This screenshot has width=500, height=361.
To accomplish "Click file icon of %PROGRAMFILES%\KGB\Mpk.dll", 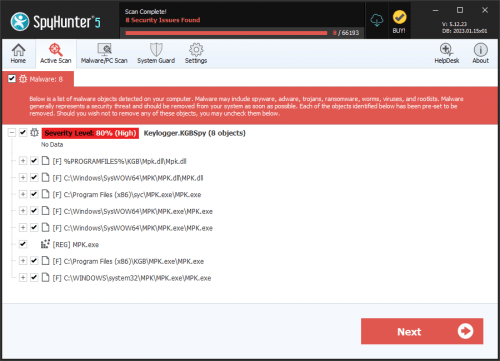I will [x=46, y=161].
